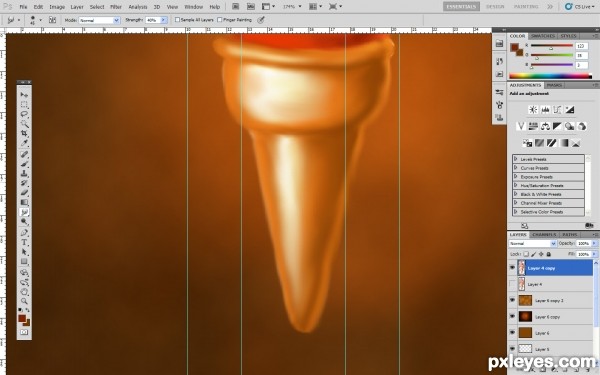This screenshot has width=600, height=375.
Task: Enable Sample All Layers checkbox
Action: click(x=177, y=20)
